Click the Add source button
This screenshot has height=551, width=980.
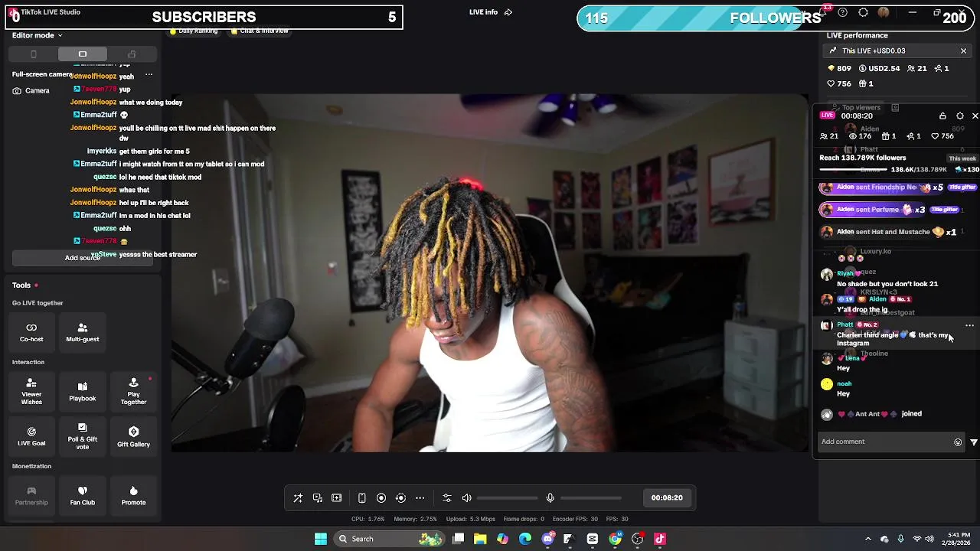point(83,258)
